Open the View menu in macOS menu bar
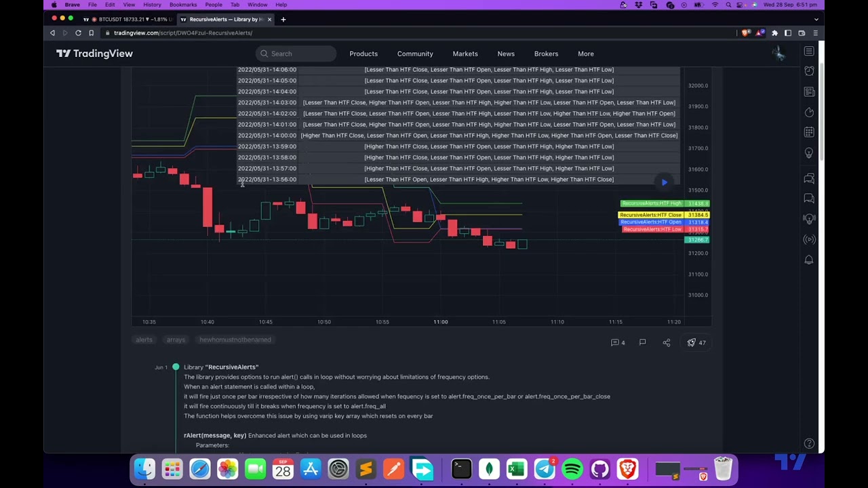Image resolution: width=868 pixels, height=488 pixels. click(129, 5)
